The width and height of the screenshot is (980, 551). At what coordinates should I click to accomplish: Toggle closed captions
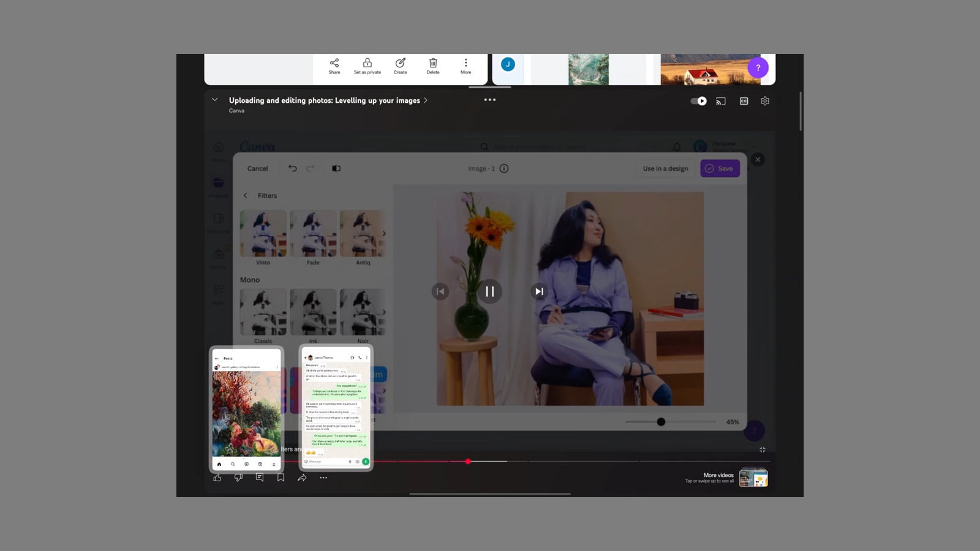coord(744,101)
